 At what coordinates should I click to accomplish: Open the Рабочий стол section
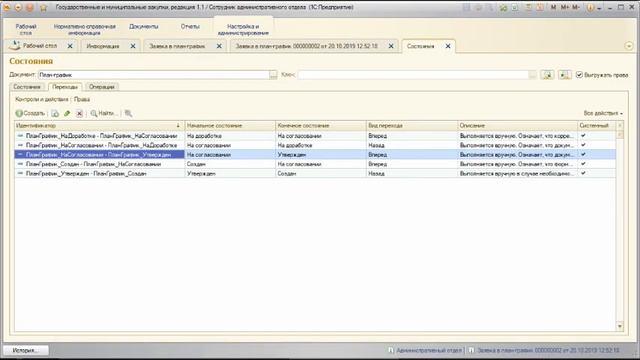point(26,29)
